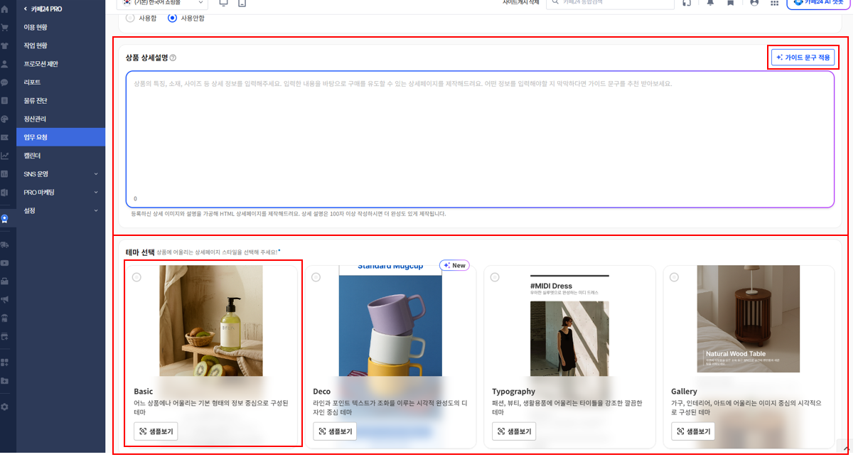Open the megaphone marketing icon

pyautogui.click(x=5, y=299)
